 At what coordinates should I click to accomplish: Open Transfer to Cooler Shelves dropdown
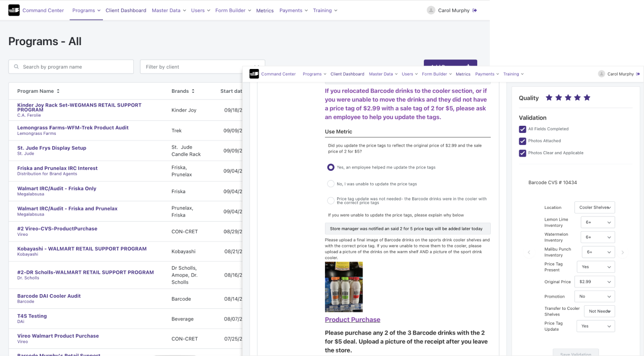599,311
